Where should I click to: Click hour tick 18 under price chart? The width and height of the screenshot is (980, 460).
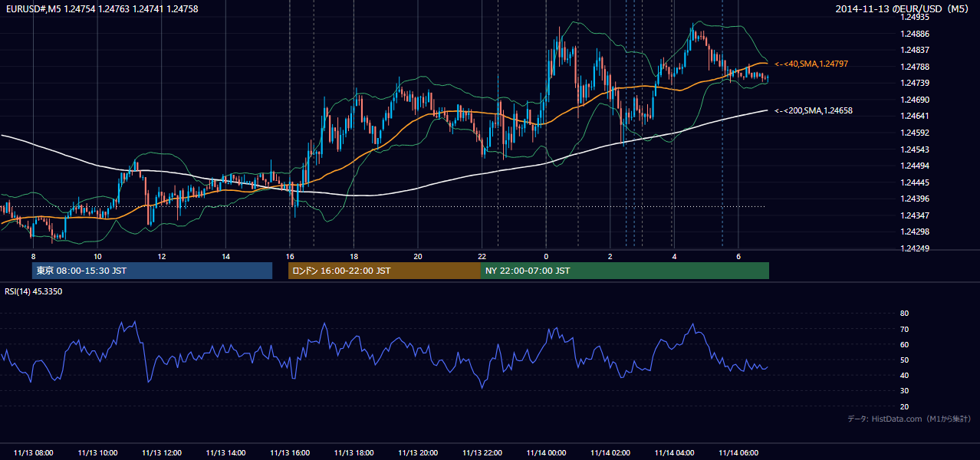click(x=354, y=256)
